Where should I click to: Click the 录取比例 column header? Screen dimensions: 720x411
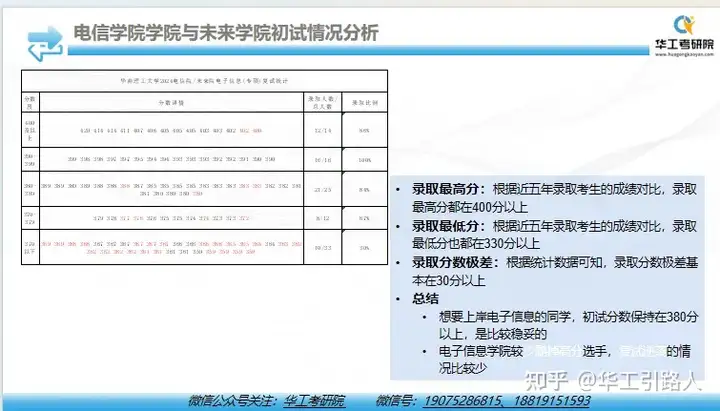click(x=365, y=103)
